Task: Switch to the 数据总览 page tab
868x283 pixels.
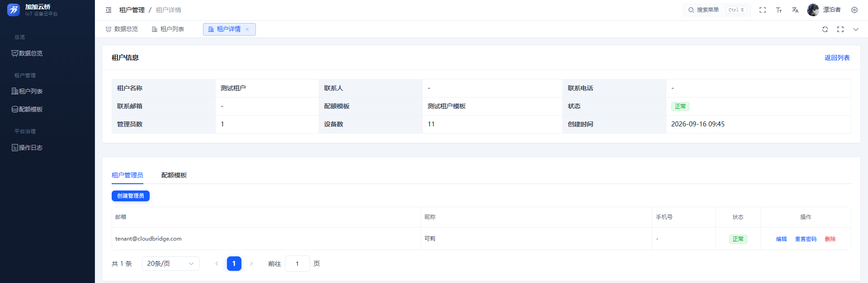Action: pos(122,29)
